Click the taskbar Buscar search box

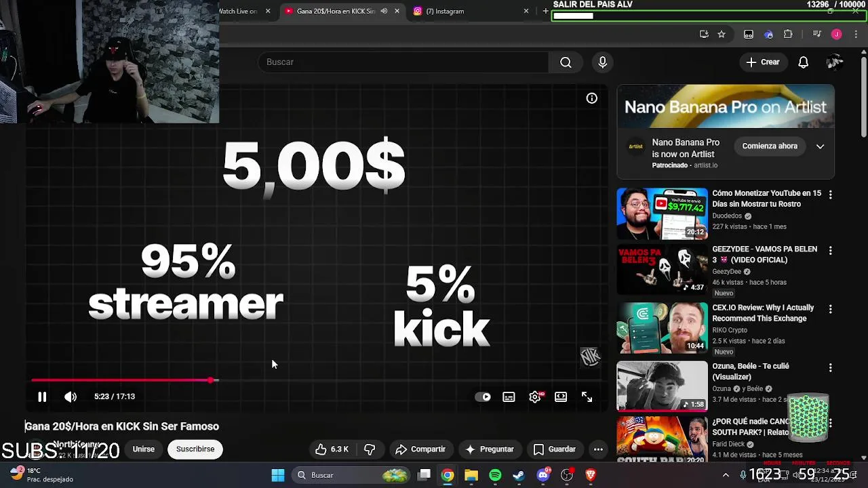(x=351, y=475)
